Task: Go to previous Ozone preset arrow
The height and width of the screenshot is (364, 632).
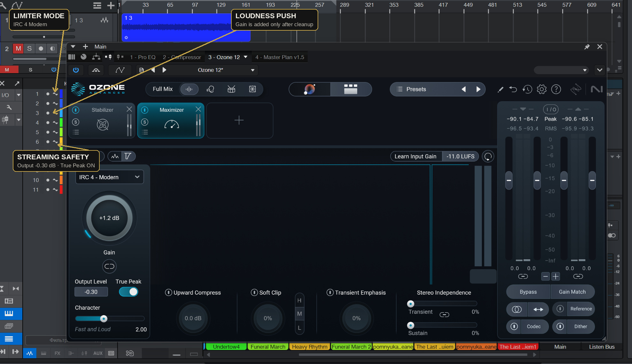Action: [464, 89]
